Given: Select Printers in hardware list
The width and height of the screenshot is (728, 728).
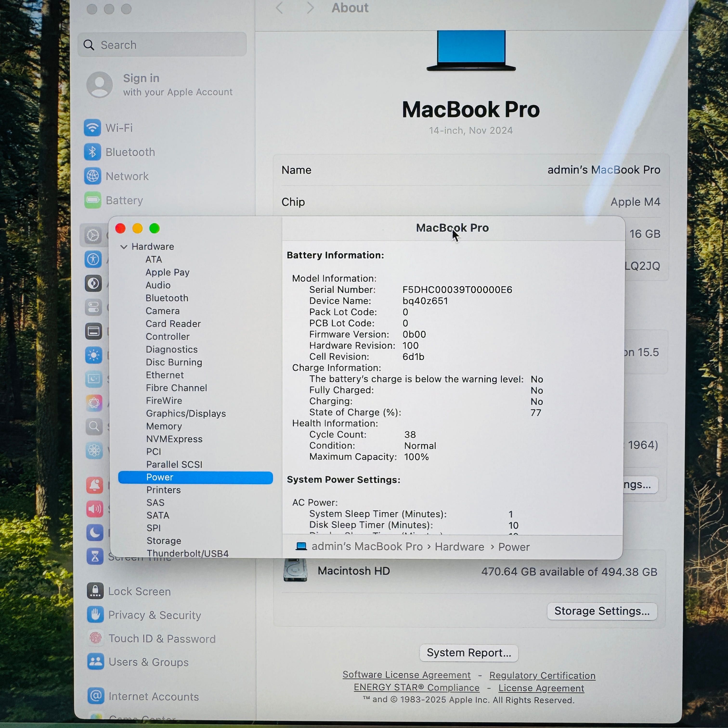Looking at the screenshot, I should [x=163, y=490].
